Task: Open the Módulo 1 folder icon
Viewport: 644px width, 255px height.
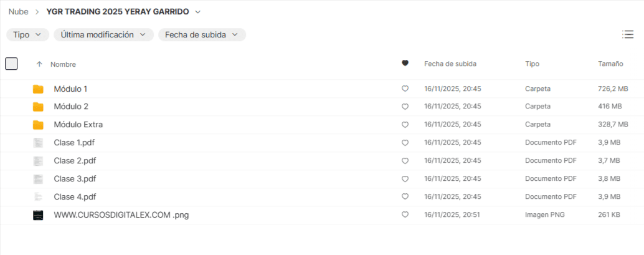Action: click(x=39, y=89)
